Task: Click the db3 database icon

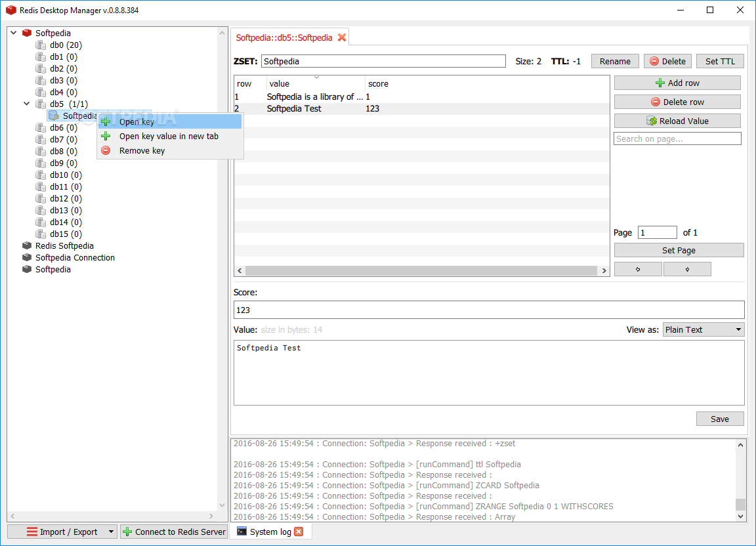Action: (41, 80)
